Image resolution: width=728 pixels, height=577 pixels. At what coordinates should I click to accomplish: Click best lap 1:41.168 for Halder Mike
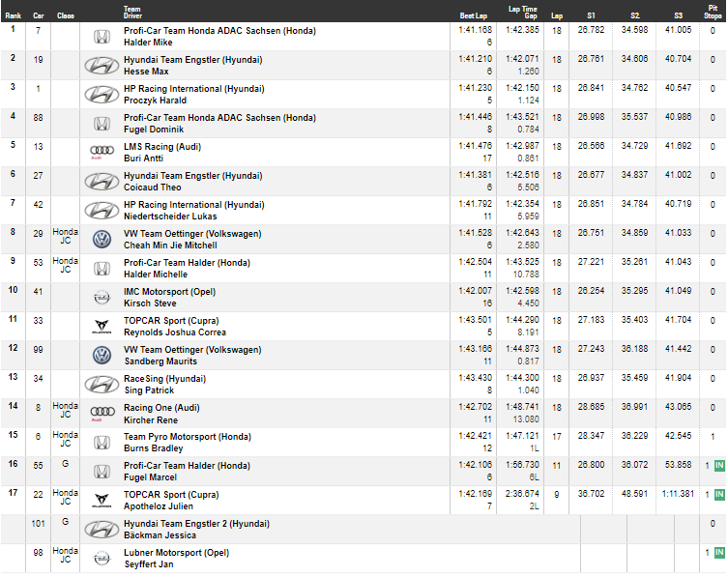point(475,30)
